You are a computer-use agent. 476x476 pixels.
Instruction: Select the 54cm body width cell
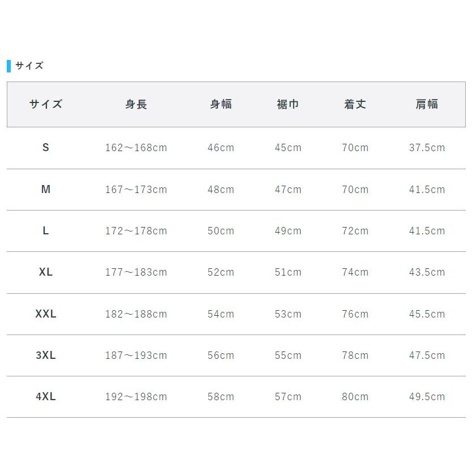click(221, 314)
